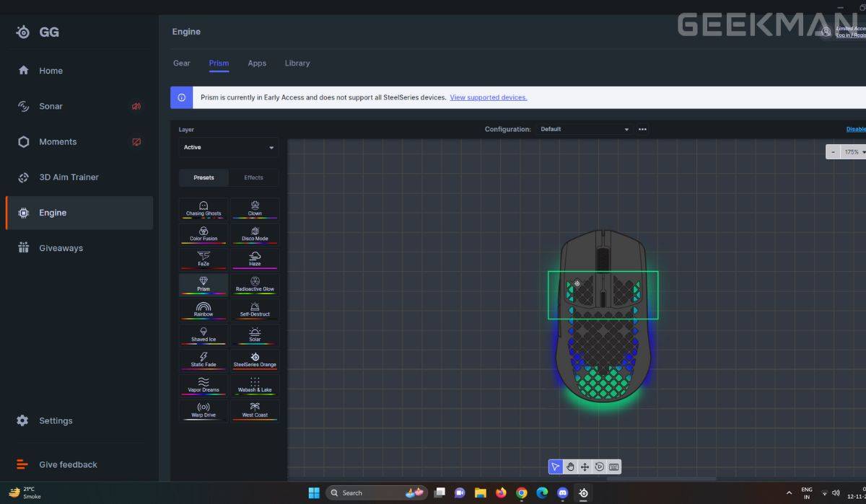Open the configuration more options menu

click(x=642, y=129)
